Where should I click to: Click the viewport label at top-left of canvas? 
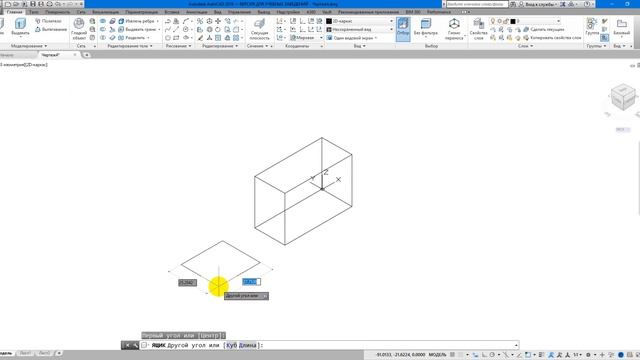[24, 64]
